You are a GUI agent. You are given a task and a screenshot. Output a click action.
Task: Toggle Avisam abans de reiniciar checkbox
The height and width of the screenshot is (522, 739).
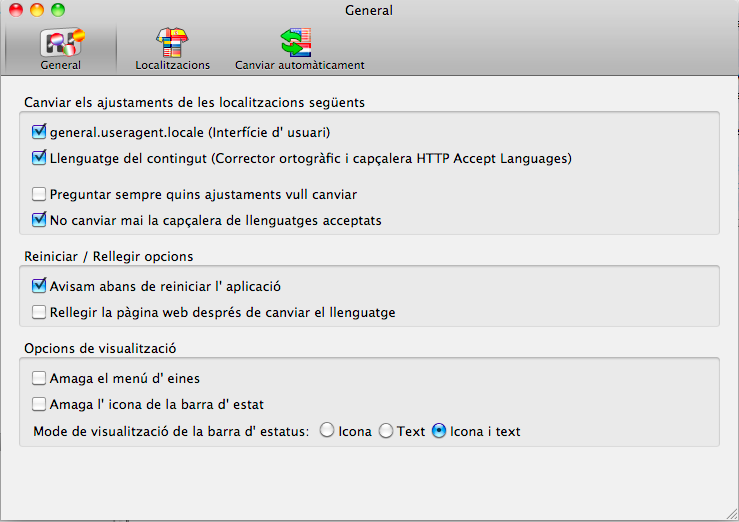pos(39,286)
